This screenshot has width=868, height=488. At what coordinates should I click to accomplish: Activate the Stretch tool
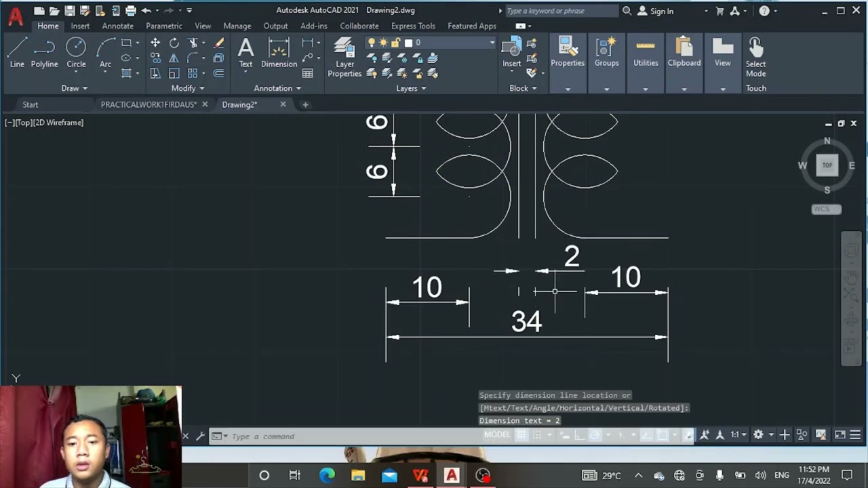pos(155,73)
